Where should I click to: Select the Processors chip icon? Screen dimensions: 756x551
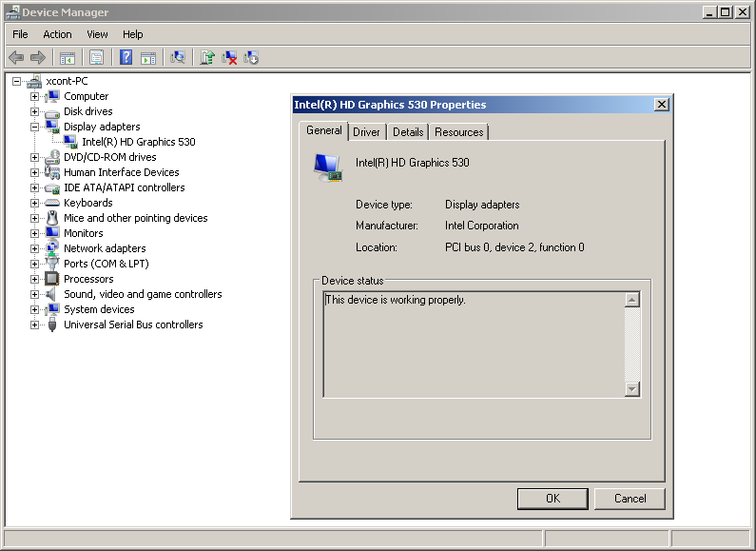(52, 279)
